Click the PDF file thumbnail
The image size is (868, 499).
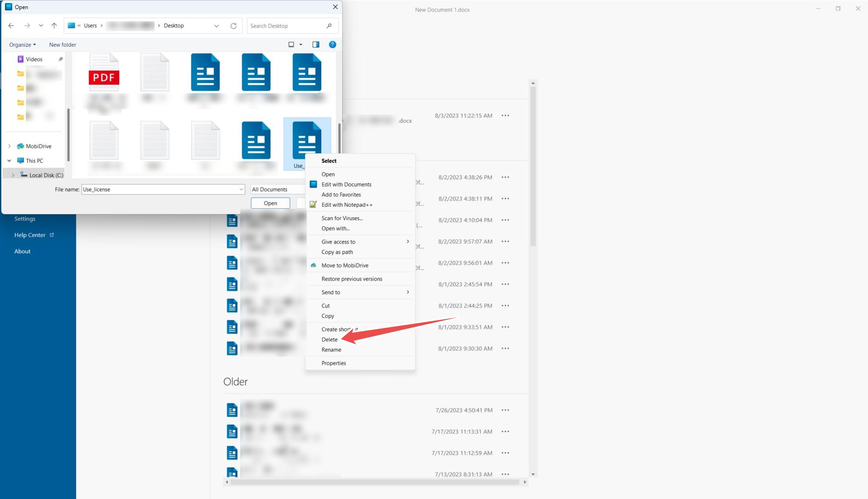click(104, 73)
